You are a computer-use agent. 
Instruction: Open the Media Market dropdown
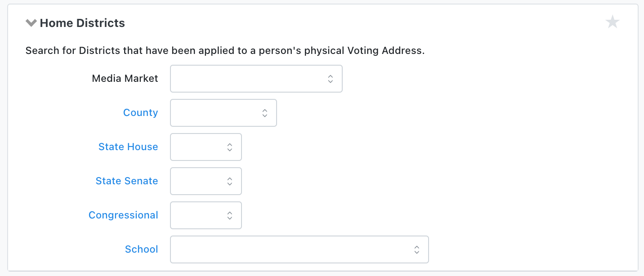pyautogui.click(x=256, y=79)
